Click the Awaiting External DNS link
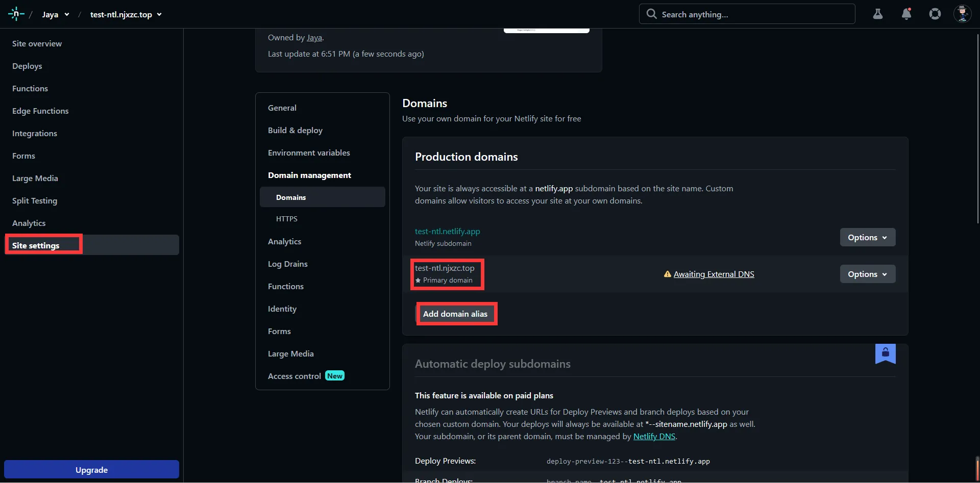 (714, 274)
